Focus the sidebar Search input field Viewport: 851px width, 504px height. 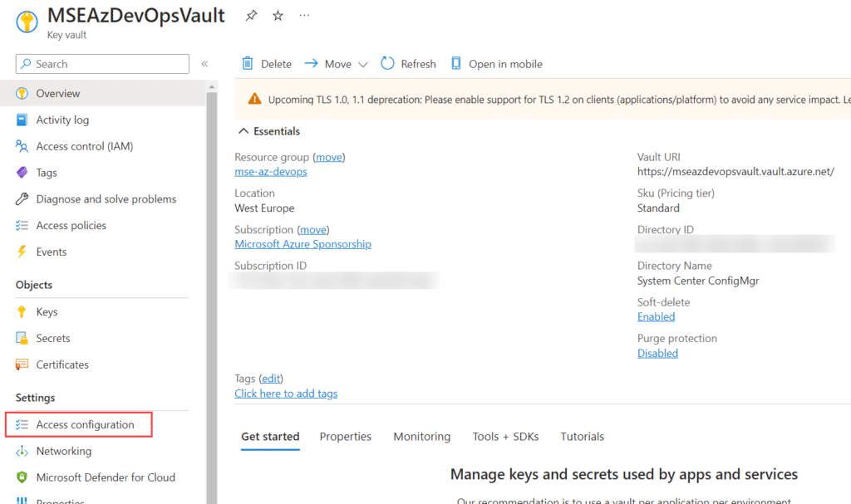coord(102,64)
